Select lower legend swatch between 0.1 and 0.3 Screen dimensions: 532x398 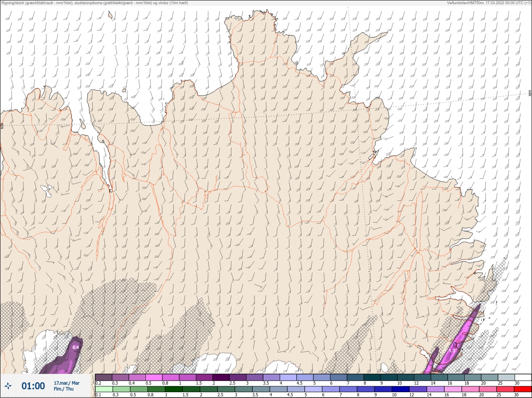tap(103, 389)
